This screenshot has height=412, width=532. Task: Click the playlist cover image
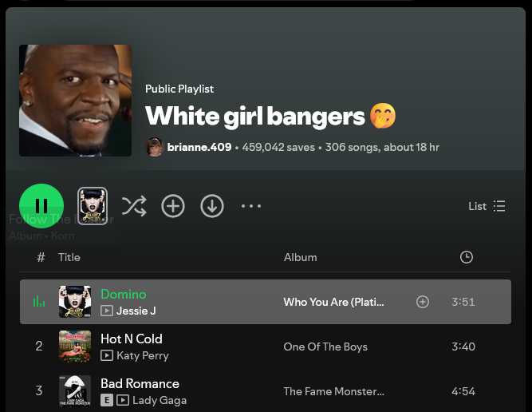pyautogui.click(x=75, y=100)
